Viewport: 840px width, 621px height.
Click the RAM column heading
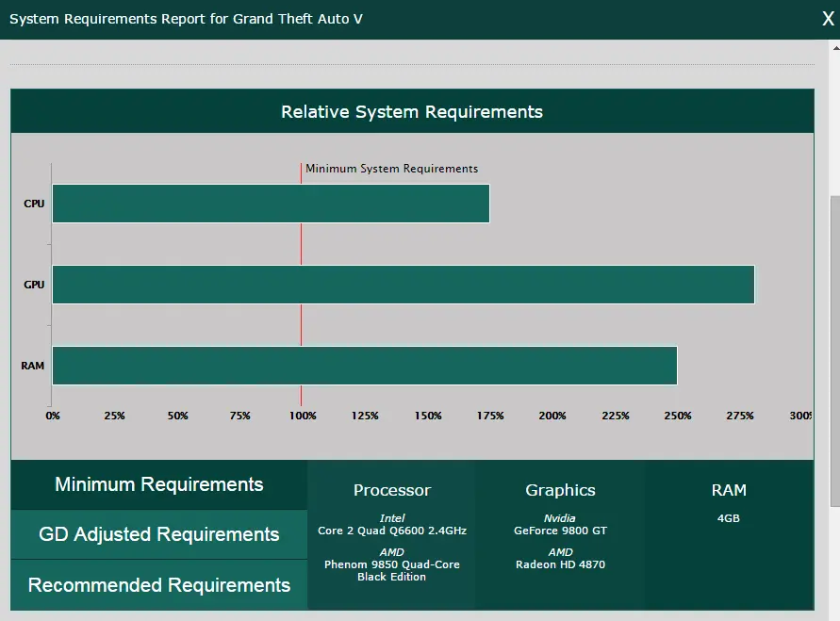(729, 490)
